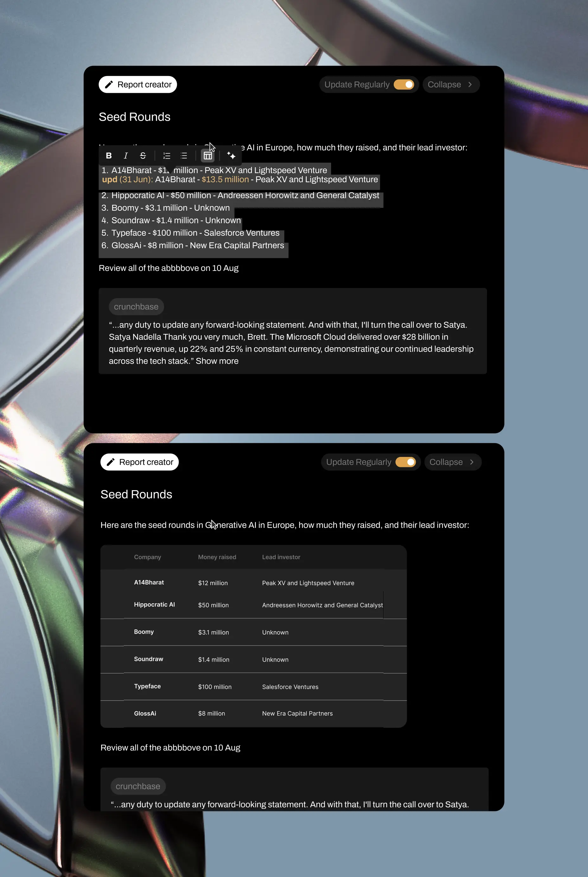
Task: Toggle bold formatting in the floating toolbar
Action: tap(109, 156)
